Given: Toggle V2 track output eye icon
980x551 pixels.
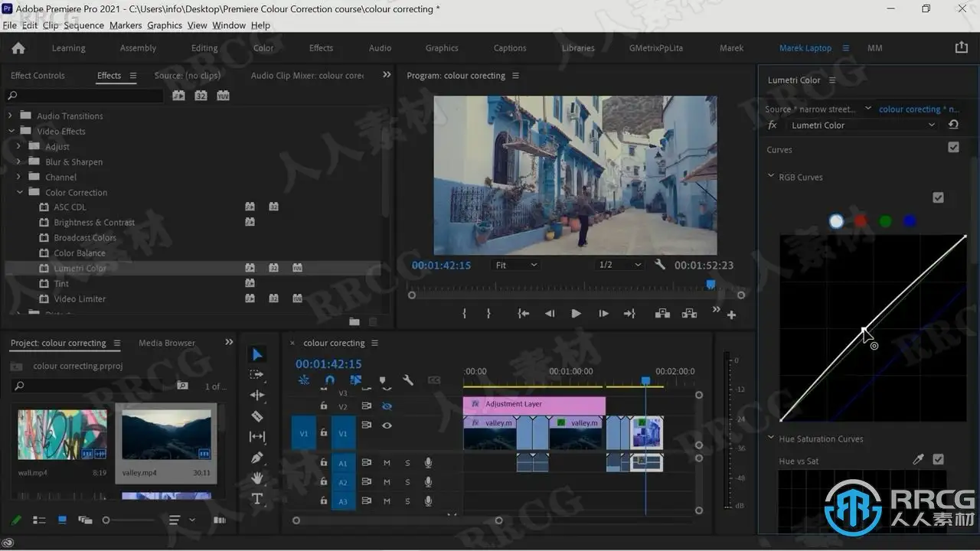Looking at the screenshot, I should (x=387, y=406).
